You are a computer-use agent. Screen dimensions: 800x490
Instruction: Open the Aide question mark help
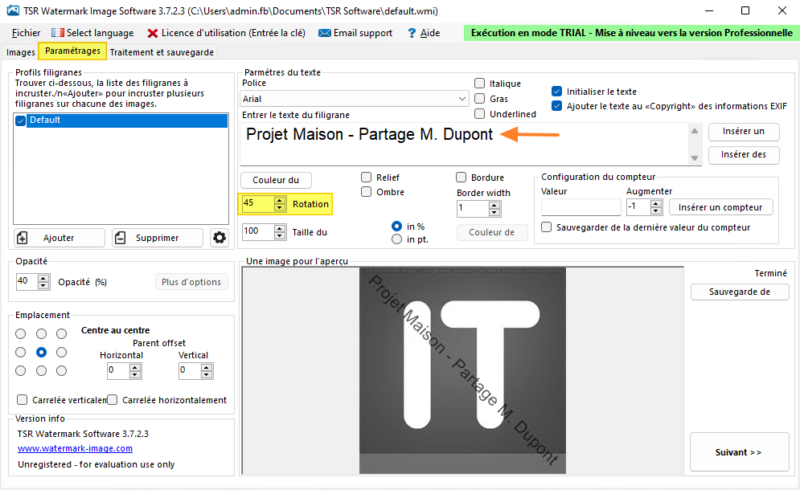[x=411, y=33]
